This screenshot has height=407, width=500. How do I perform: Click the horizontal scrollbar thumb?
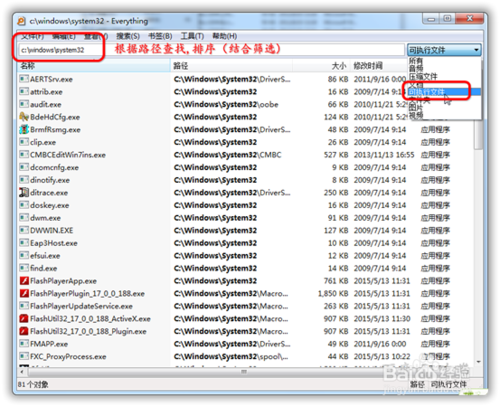[x=244, y=372]
